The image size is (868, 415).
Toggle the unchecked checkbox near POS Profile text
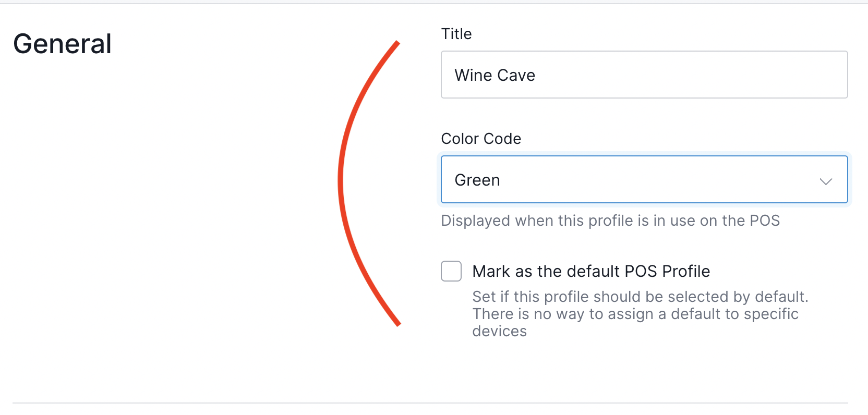(451, 271)
